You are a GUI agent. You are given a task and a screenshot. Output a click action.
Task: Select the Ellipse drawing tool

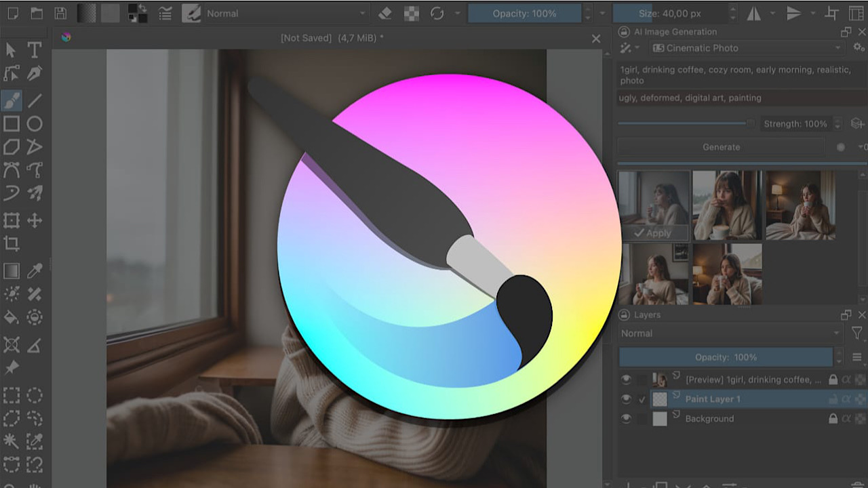[x=35, y=123]
